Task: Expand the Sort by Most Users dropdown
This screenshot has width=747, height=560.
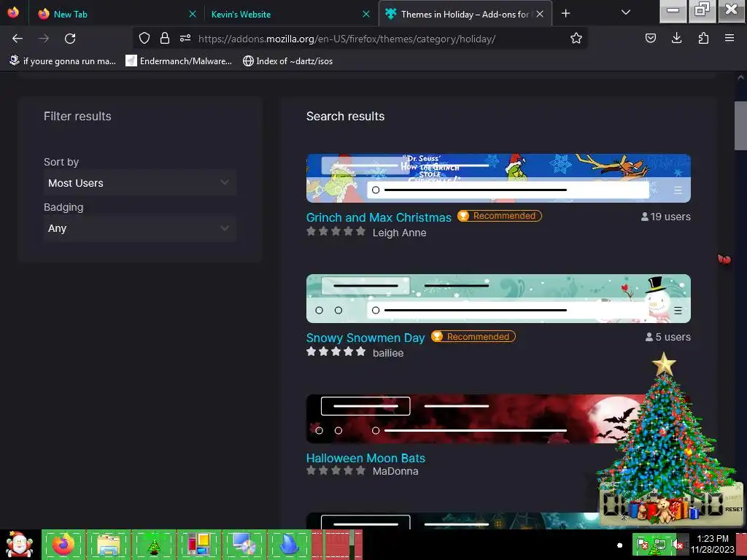Action: coord(139,183)
